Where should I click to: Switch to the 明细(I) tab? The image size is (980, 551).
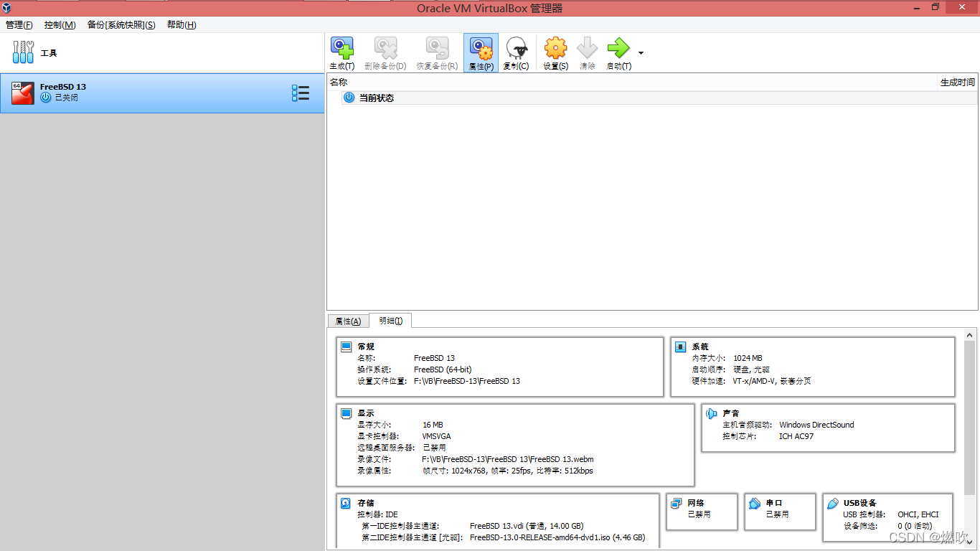click(x=391, y=321)
